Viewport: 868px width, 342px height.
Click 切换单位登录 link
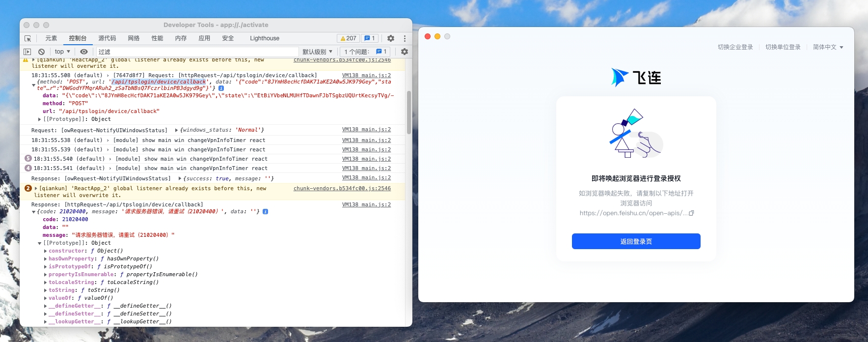coord(783,47)
